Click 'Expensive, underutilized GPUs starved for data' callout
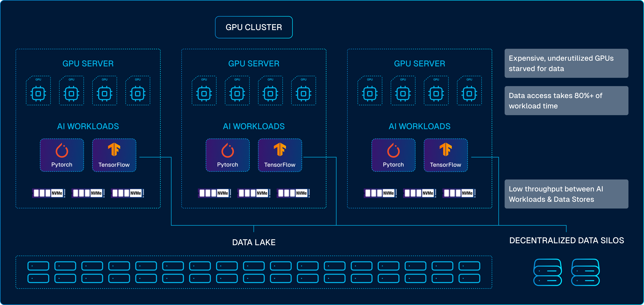 pyautogui.click(x=566, y=63)
